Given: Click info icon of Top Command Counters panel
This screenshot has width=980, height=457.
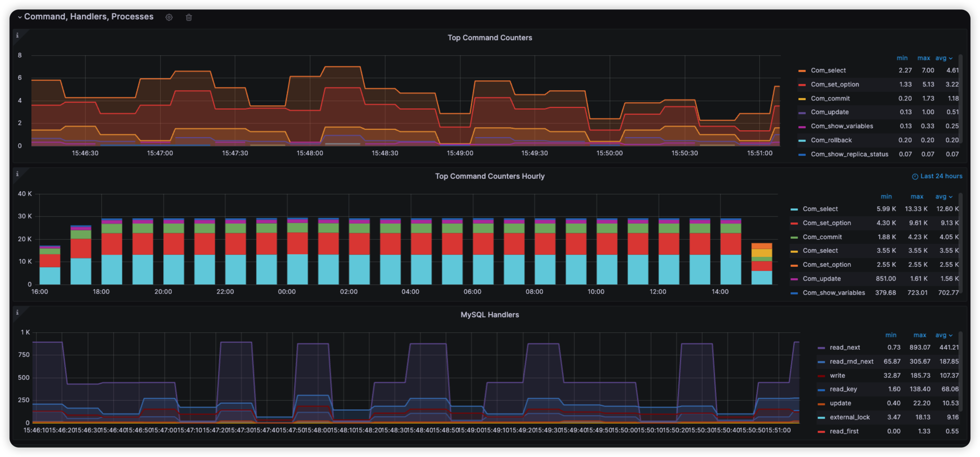Looking at the screenshot, I should (17, 35).
